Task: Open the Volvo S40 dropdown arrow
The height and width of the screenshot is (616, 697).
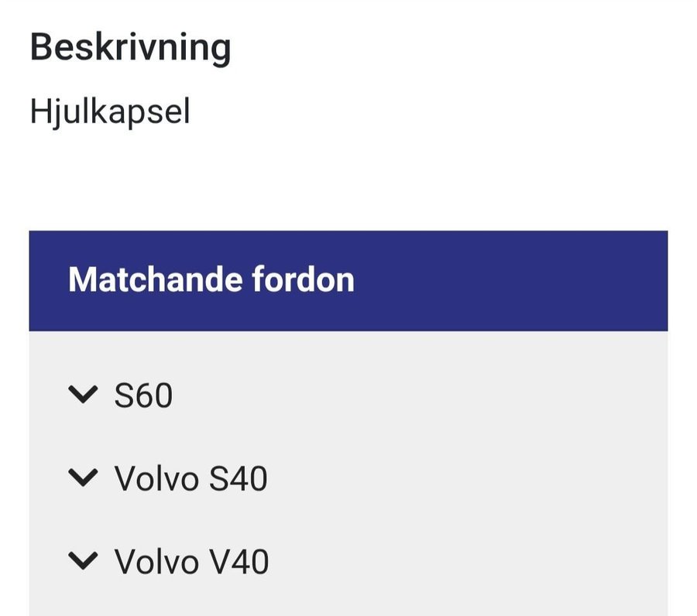Action: pos(83,478)
